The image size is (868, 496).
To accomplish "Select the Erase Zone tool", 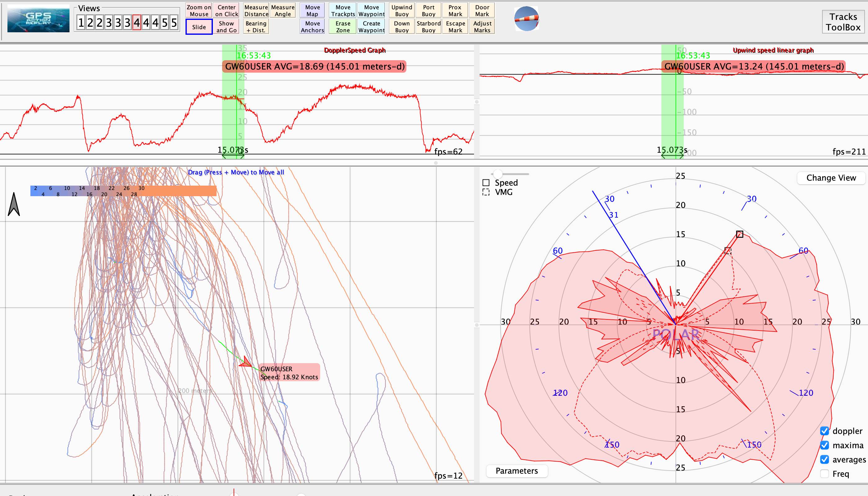I will (343, 27).
